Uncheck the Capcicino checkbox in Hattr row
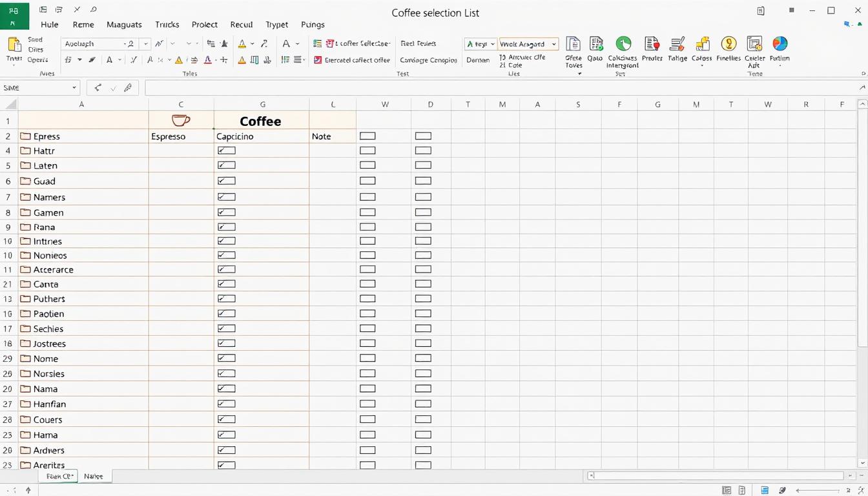 pos(227,150)
